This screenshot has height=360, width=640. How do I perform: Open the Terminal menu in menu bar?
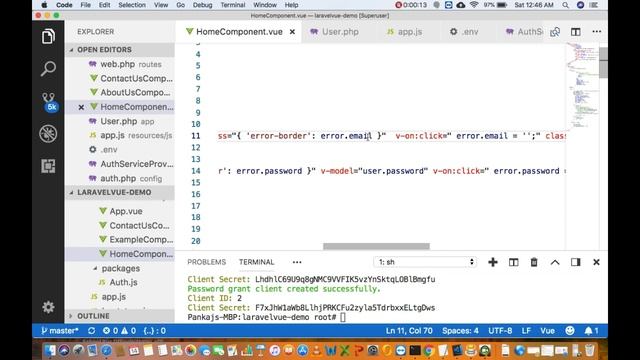point(233,5)
